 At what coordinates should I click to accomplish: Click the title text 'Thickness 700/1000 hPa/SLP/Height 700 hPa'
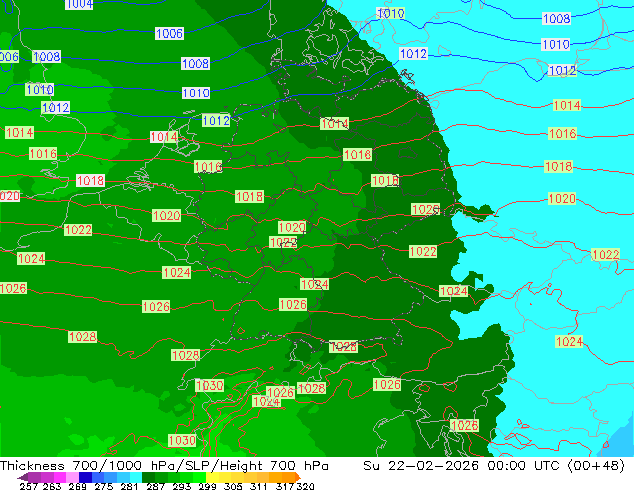(x=164, y=466)
